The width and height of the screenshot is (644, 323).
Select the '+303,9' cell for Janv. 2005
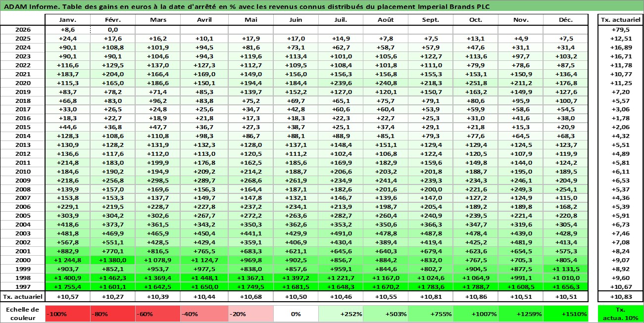tap(67, 216)
